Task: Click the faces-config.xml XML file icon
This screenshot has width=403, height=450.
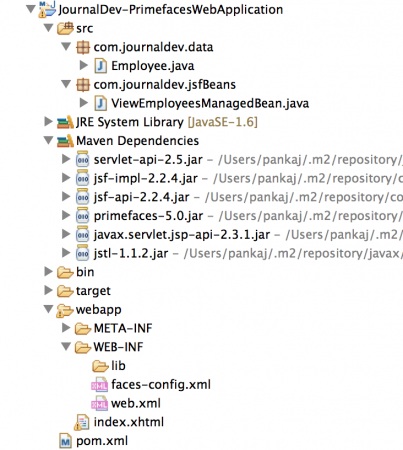Action: [x=100, y=384]
